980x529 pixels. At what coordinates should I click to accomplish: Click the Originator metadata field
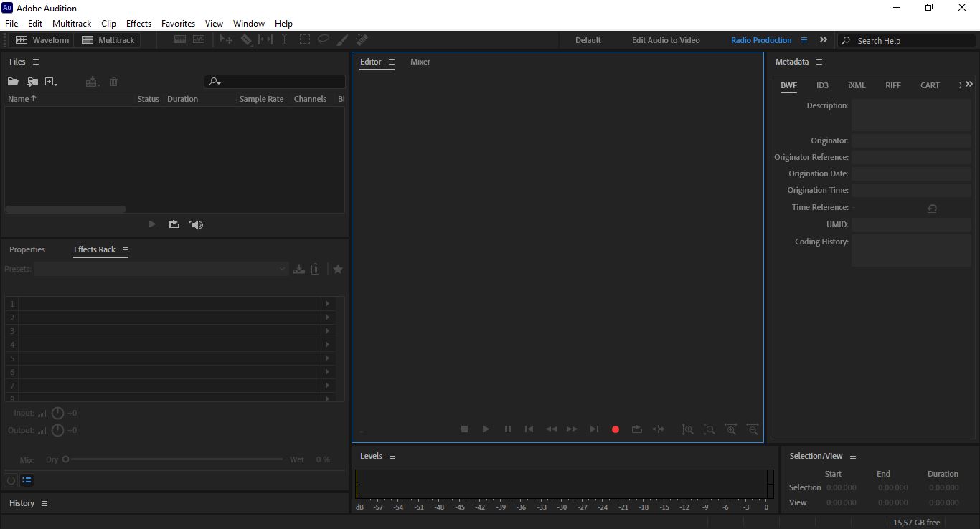(x=911, y=140)
